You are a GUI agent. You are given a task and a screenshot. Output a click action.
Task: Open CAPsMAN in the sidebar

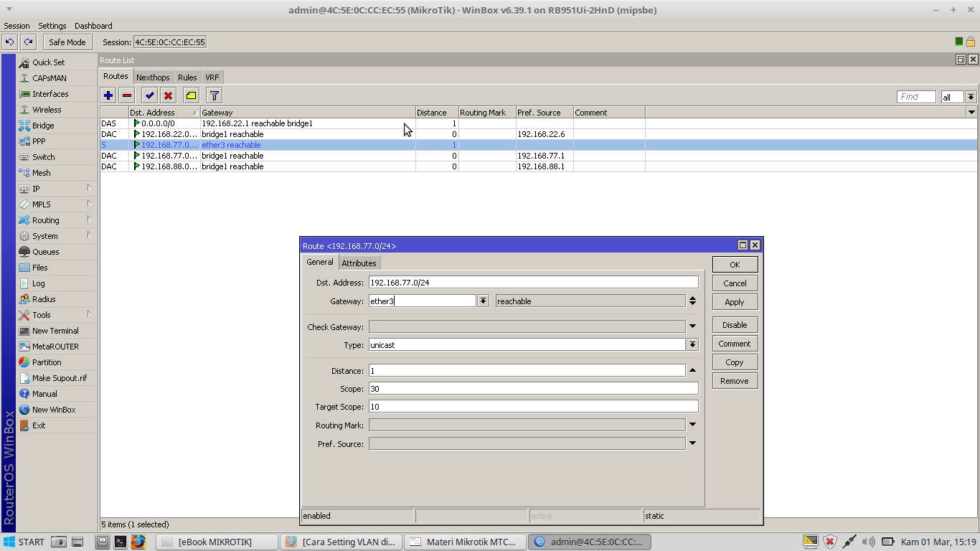(57, 78)
